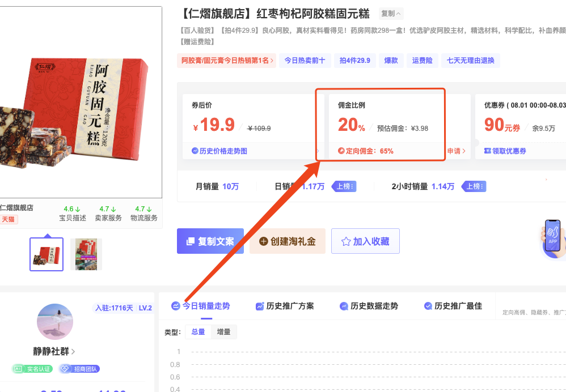Click the 入驻:1716天 label
The height and width of the screenshot is (392, 566).
point(114,308)
